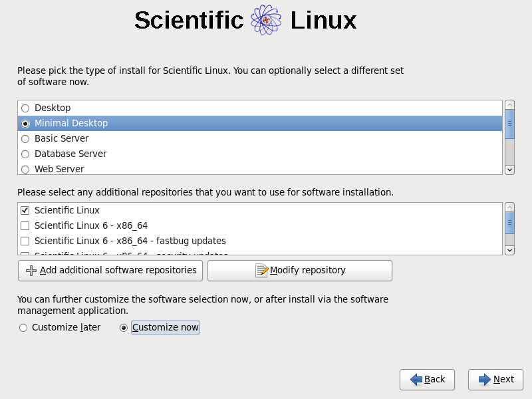Click the 'Minimal Desktop' row text

(71, 123)
